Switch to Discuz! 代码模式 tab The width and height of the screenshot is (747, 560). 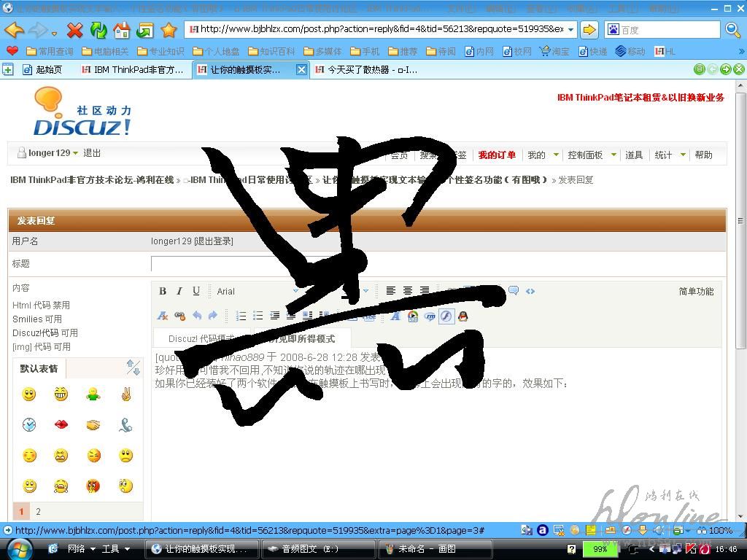pos(201,338)
